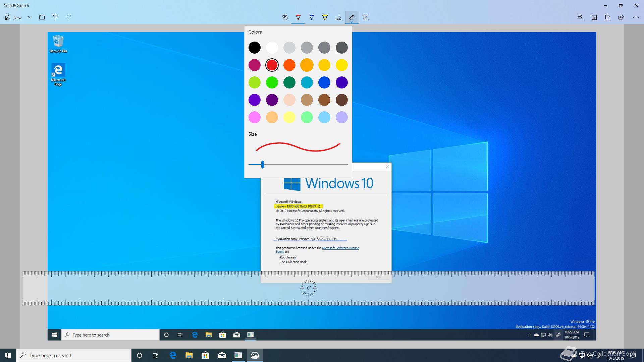
Task: Save the snip using the Save icon
Action: point(594,17)
